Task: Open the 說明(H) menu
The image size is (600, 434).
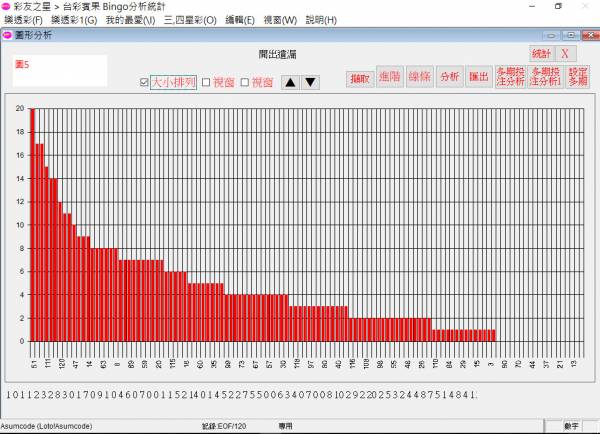Action: click(321, 20)
